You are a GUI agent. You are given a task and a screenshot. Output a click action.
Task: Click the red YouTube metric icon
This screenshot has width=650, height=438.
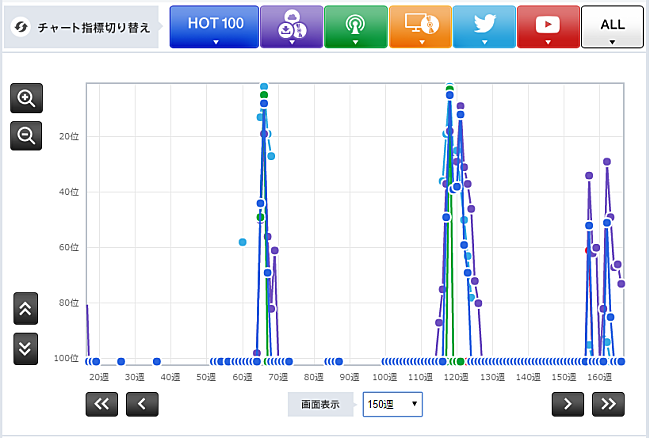pos(548,27)
